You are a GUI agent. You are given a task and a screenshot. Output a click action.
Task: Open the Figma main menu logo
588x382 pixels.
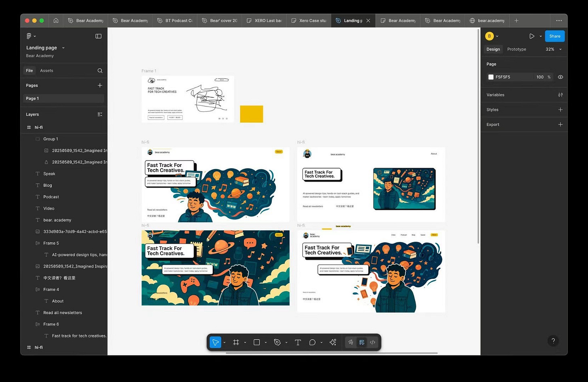point(29,36)
